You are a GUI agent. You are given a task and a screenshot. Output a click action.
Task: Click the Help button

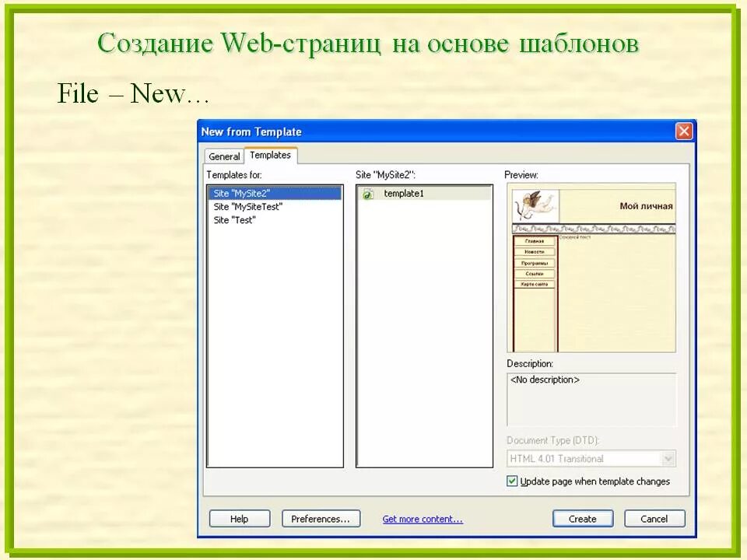(x=240, y=519)
